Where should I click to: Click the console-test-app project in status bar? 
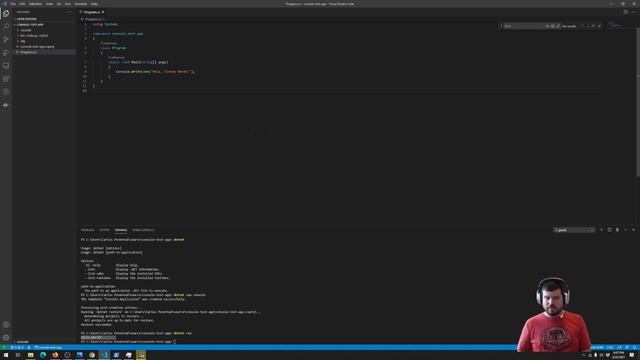pos(48,347)
